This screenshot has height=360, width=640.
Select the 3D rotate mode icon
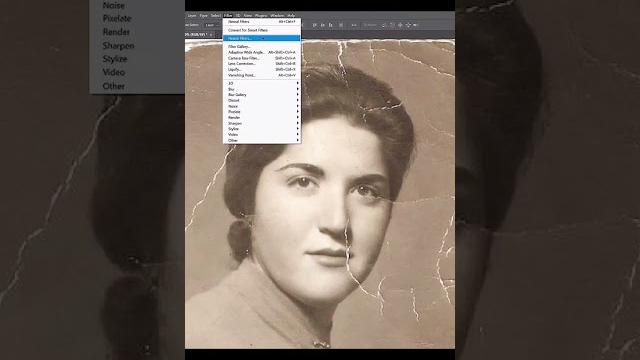(x=384, y=25)
